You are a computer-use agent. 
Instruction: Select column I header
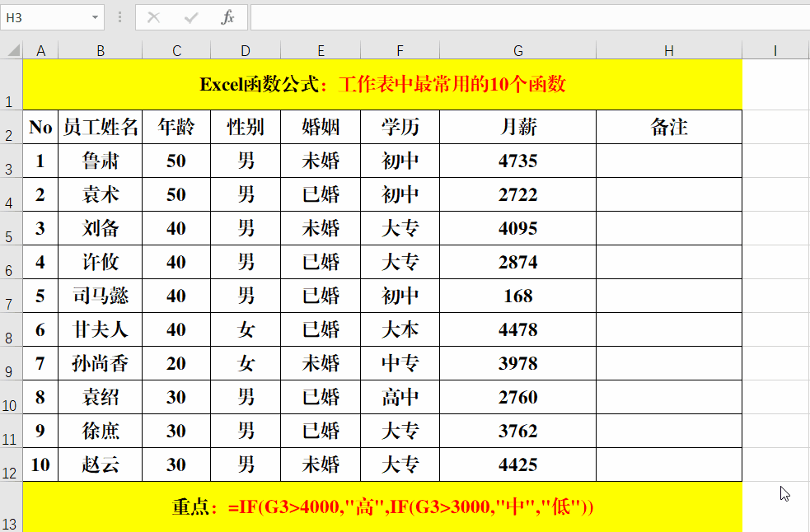click(775, 50)
